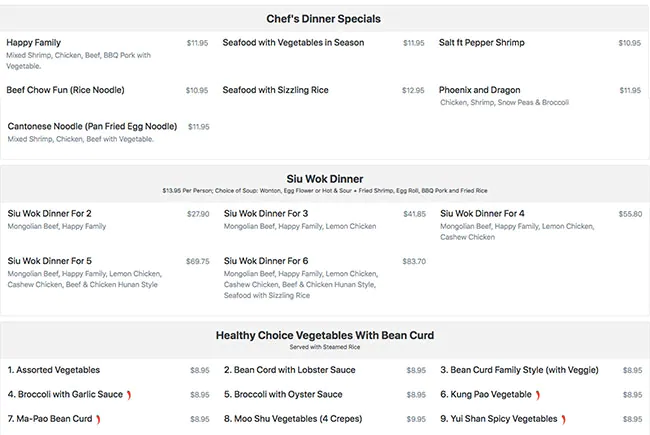Choose Siu Wok Dinner For 4
Screen dimensions: 650x435
482,214
